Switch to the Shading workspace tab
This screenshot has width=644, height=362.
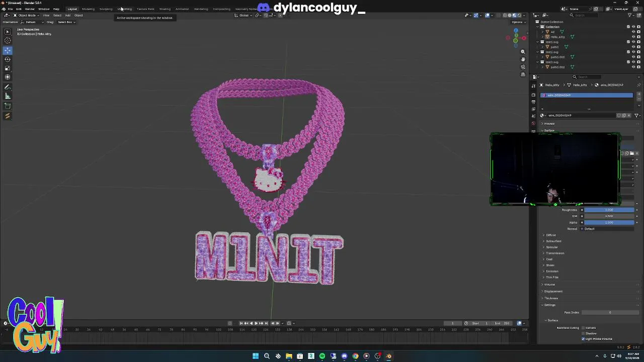[x=165, y=9]
